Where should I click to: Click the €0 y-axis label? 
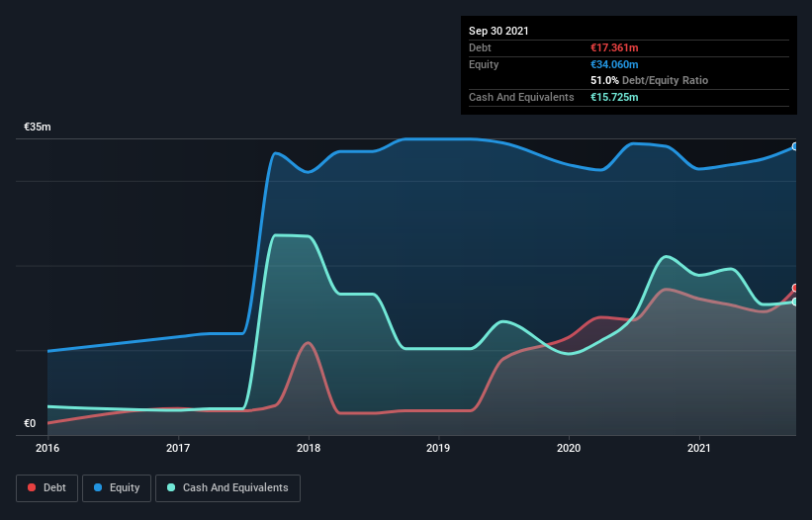[30, 423]
